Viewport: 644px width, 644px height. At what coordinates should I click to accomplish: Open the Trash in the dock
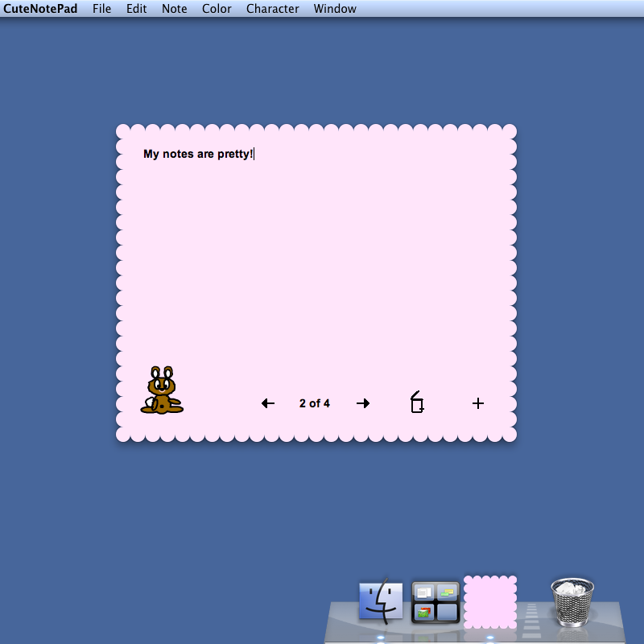tap(572, 602)
